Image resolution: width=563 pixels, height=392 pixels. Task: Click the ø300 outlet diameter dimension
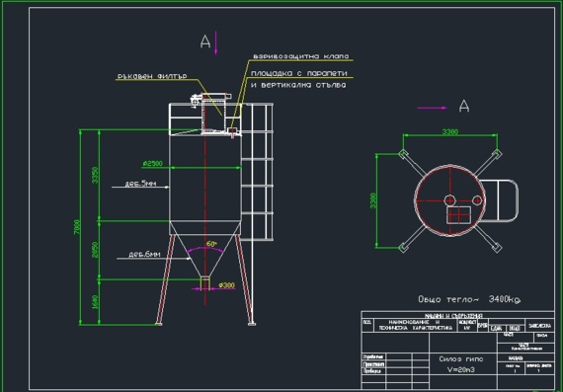click(x=226, y=285)
